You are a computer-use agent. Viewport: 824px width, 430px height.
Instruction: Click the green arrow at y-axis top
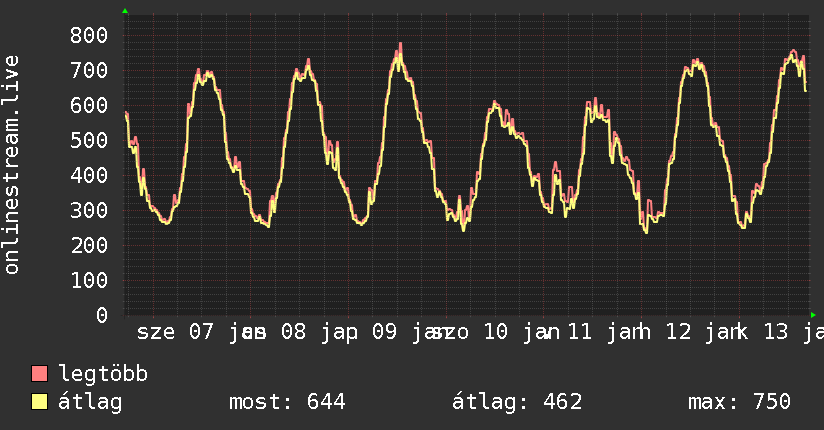pos(125,11)
